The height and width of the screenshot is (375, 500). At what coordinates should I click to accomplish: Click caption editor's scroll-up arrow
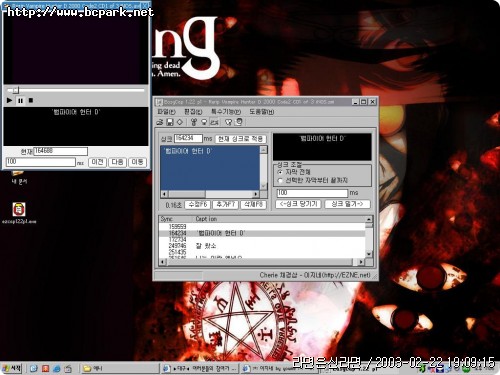coord(264,150)
